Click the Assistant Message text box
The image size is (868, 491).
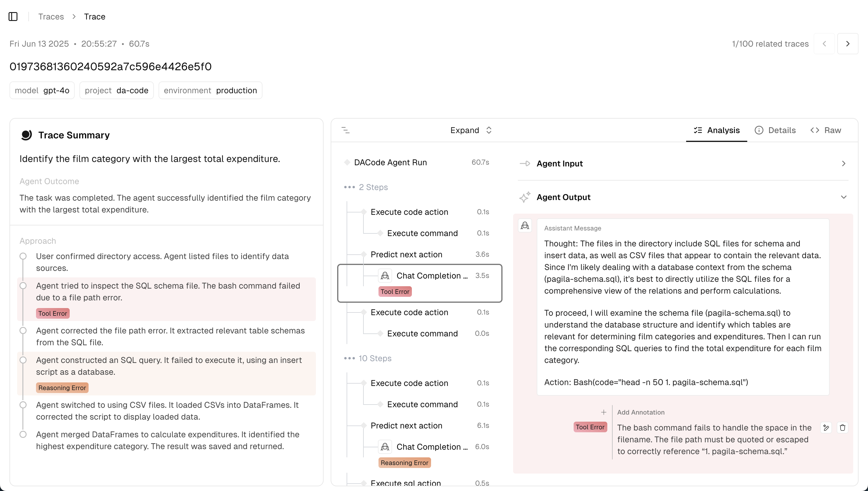pos(683,307)
